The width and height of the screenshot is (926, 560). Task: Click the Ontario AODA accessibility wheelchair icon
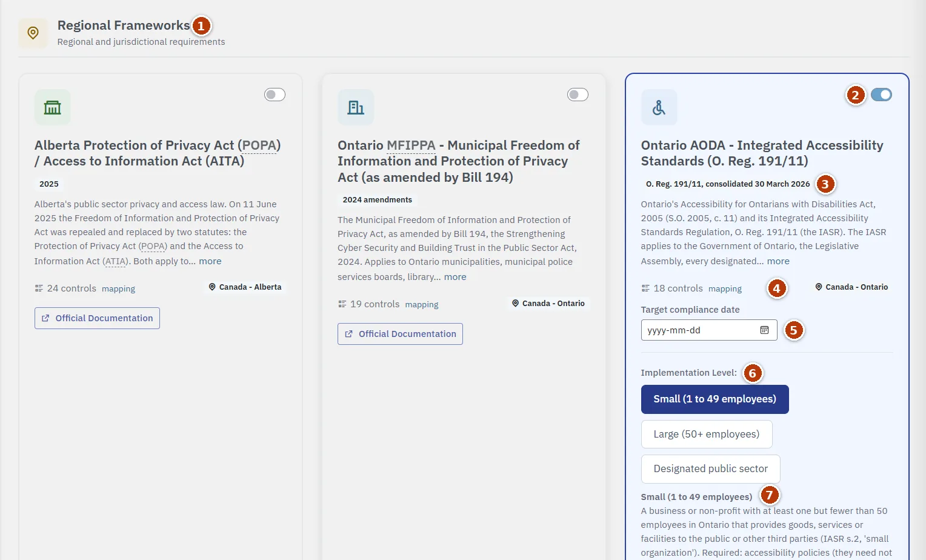pos(659,107)
